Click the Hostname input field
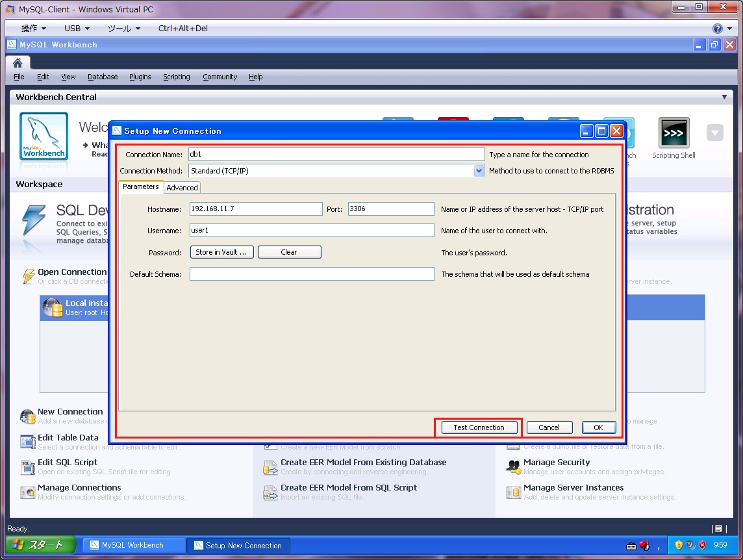 pos(256,209)
